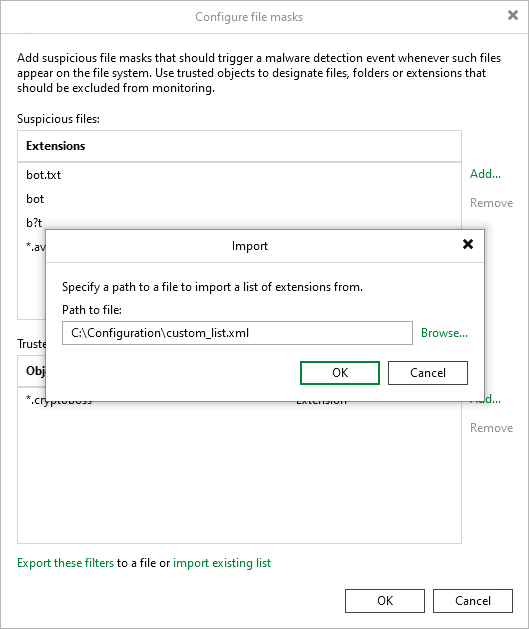Close the Import dialog with X
The image size is (529, 629).
[x=468, y=244]
